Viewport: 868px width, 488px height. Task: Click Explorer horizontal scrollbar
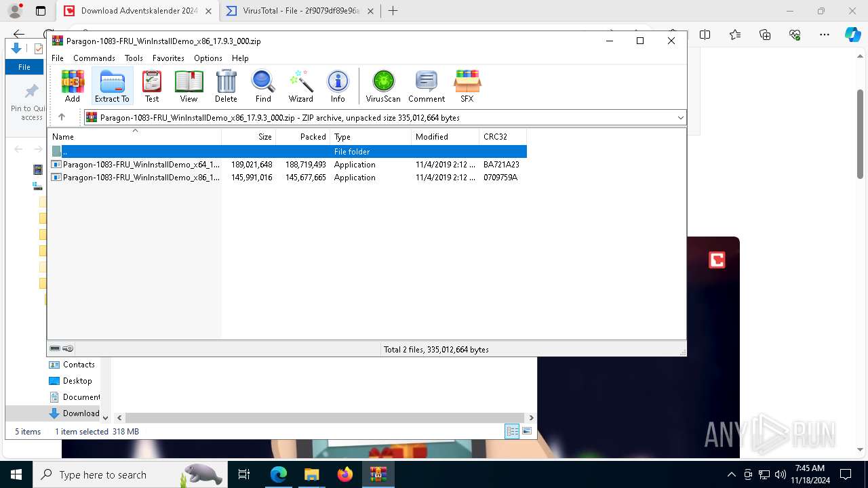click(325, 418)
